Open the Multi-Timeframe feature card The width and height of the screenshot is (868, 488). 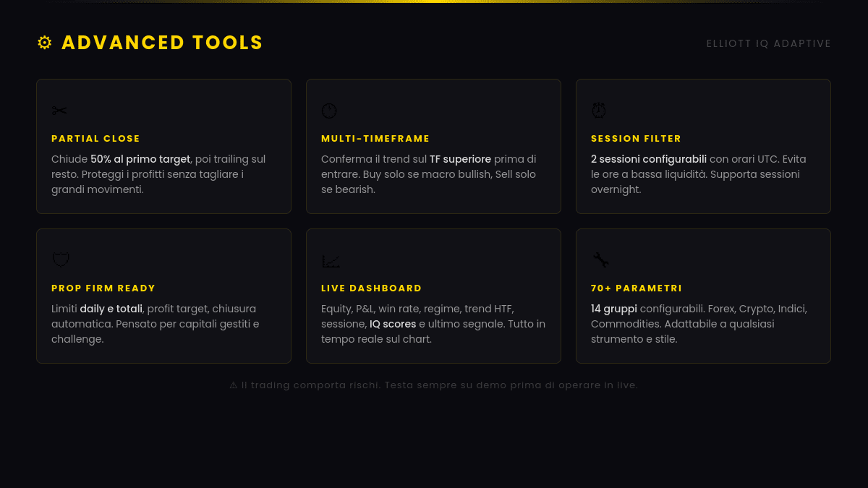433,146
